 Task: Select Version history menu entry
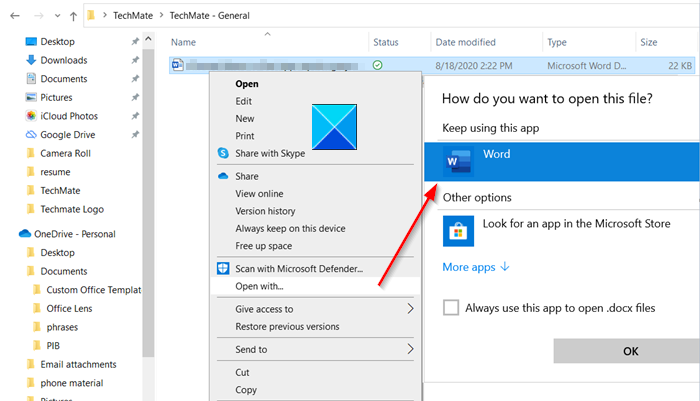[265, 211]
